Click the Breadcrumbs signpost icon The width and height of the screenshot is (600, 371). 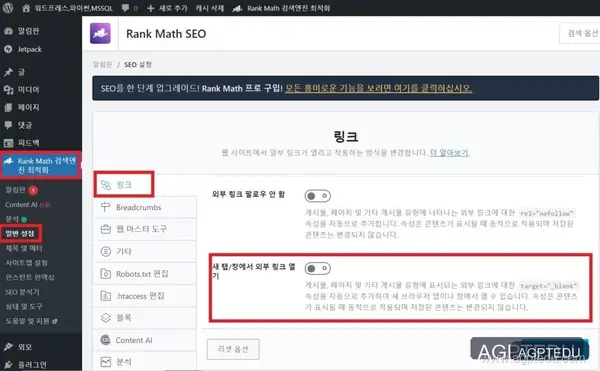tap(105, 207)
